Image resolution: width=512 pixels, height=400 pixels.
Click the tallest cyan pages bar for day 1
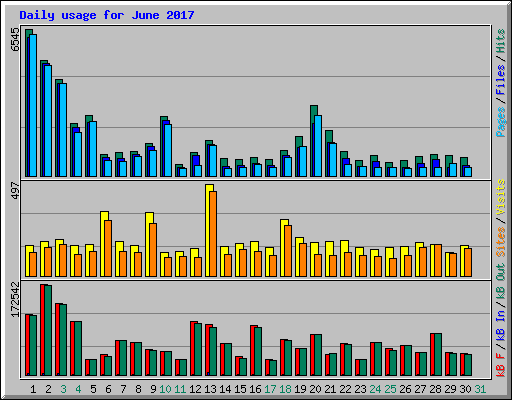[33, 105]
